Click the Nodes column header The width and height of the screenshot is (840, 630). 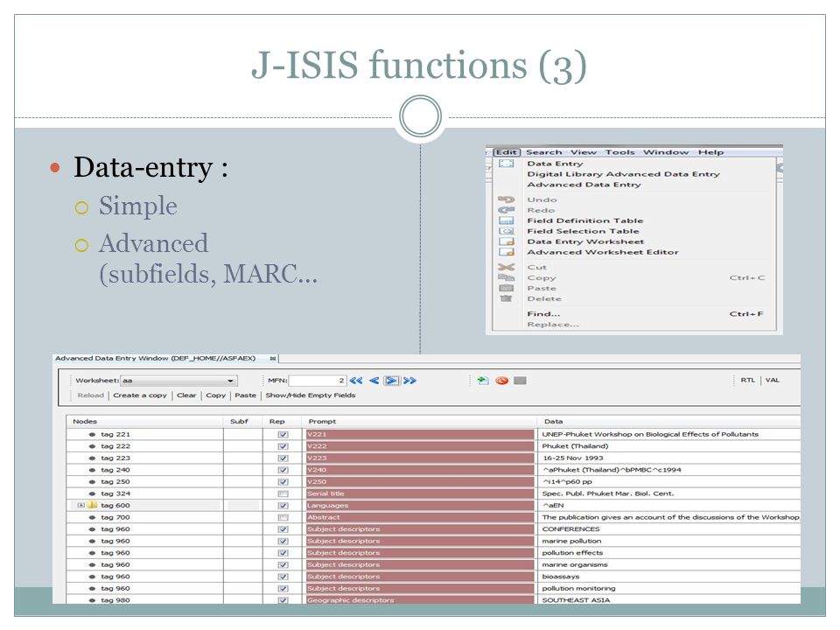point(144,422)
